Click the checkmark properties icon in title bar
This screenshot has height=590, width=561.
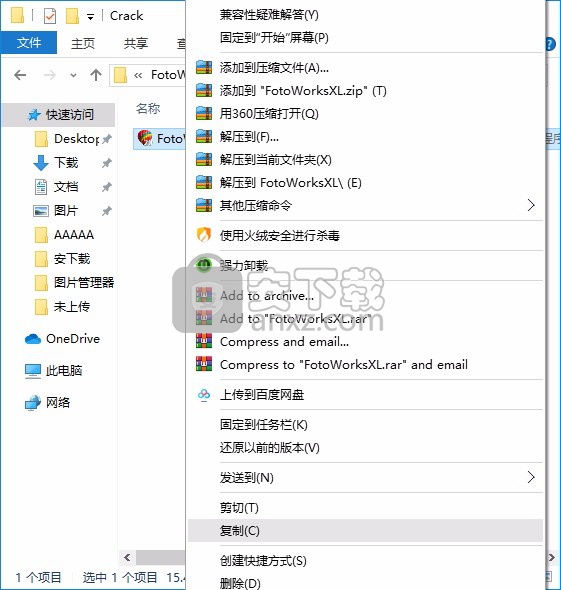tap(50, 16)
